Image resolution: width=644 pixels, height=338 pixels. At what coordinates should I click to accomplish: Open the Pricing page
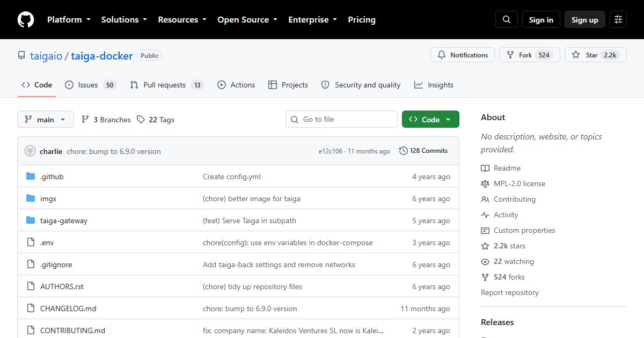pyautogui.click(x=362, y=20)
